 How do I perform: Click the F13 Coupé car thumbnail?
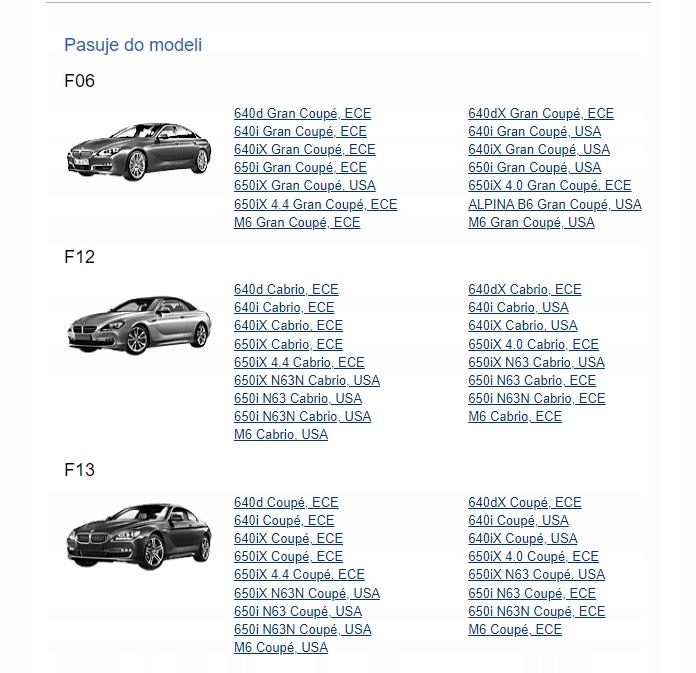[139, 536]
